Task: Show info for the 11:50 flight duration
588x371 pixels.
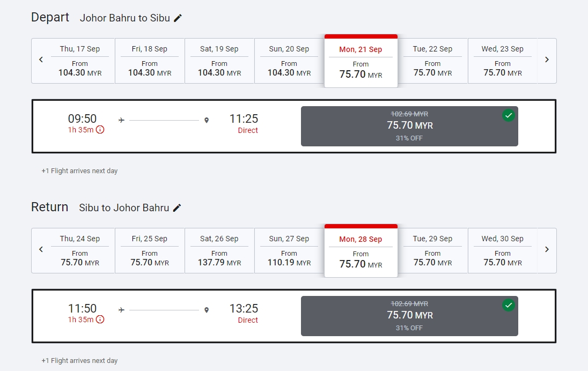Action: (x=100, y=320)
